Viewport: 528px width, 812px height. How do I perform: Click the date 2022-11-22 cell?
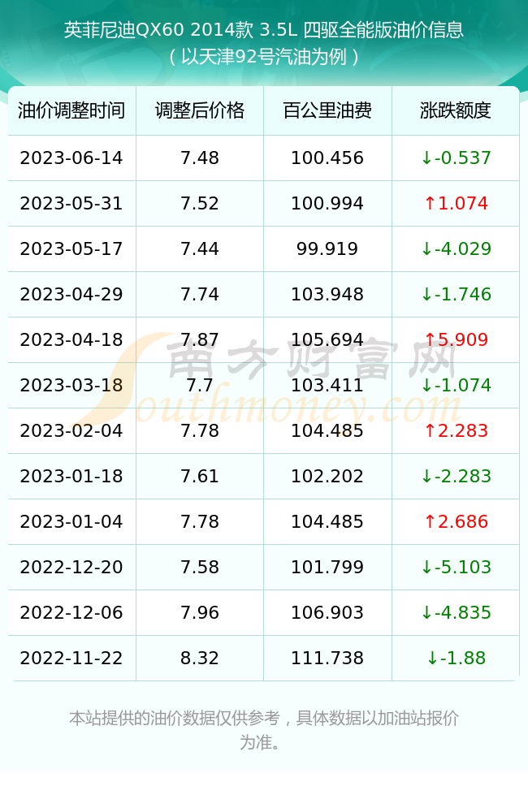click(71, 659)
